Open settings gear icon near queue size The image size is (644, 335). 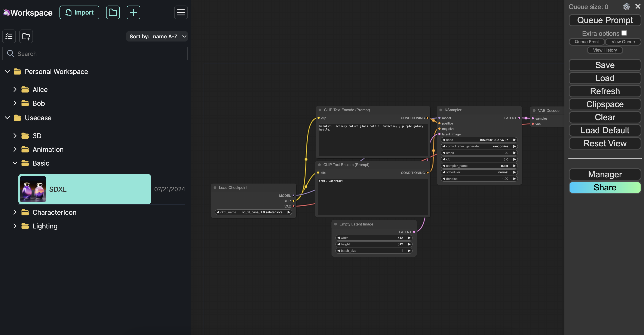(x=626, y=6)
